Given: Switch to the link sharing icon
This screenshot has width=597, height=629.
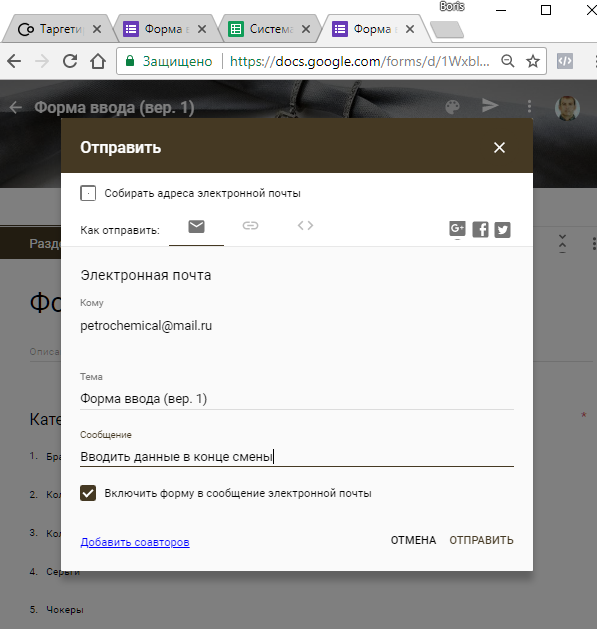Looking at the screenshot, I should click(x=250, y=226).
